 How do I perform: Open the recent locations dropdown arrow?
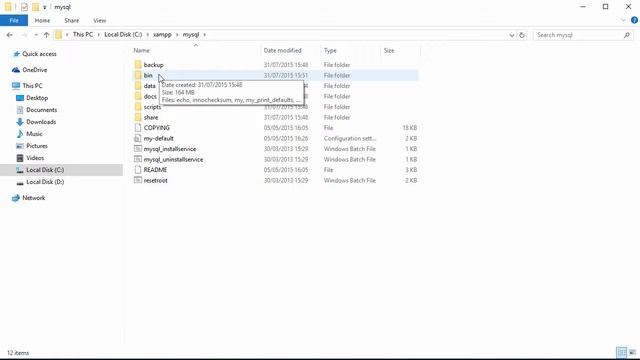[36, 35]
